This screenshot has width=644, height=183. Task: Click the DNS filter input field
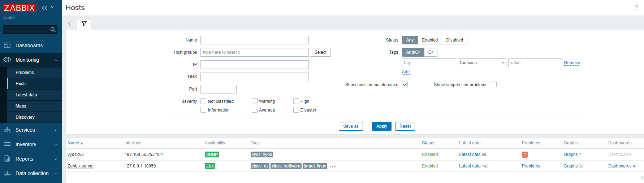pos(255,77)
